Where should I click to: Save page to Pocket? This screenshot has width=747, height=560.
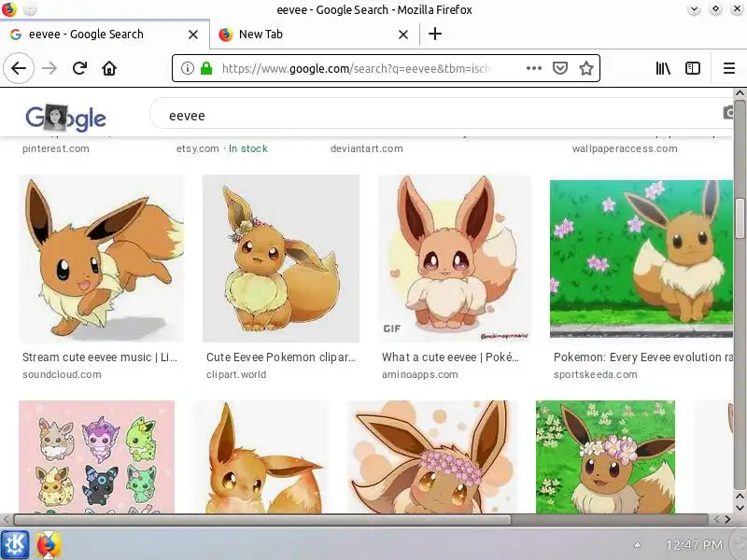pos(559,68)
